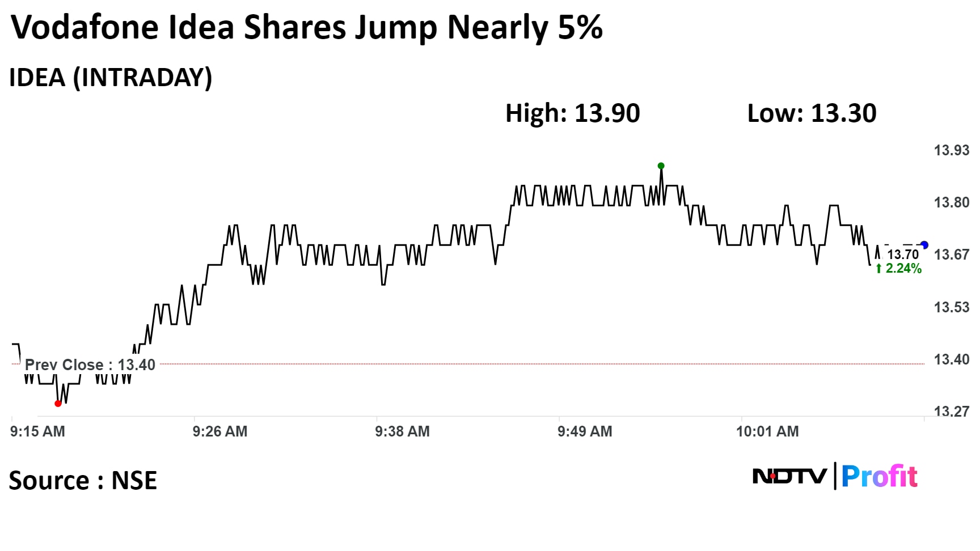The height and width of the screenshot is (551, 980).
Task: Click the 9:26 AM time axis label
Action: (x=220, y=431)
